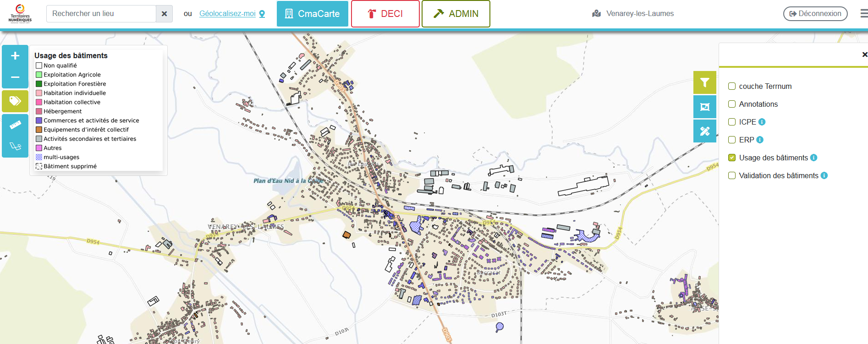Select the ruler measurement tool

(15, 125)
